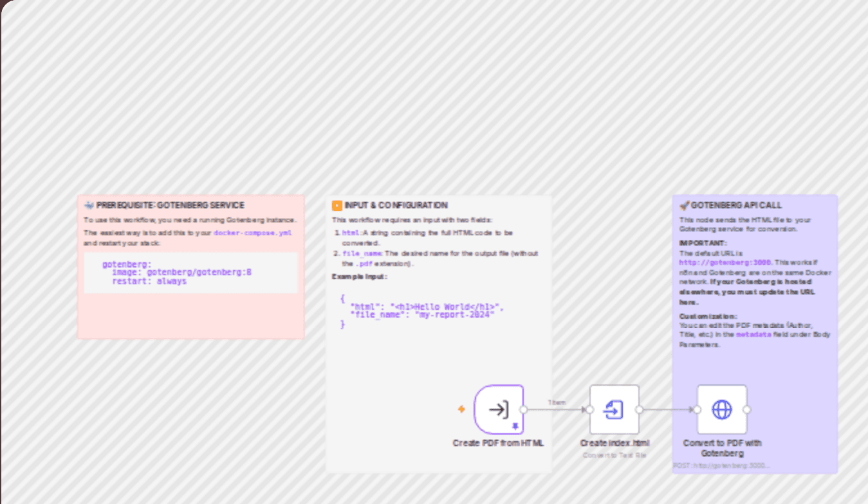This screenshot has width=868, height=504.
Task: Click the 'PREREQUISITE: GOTENBERG SERVICE' heading
Action: click(170, 205)
